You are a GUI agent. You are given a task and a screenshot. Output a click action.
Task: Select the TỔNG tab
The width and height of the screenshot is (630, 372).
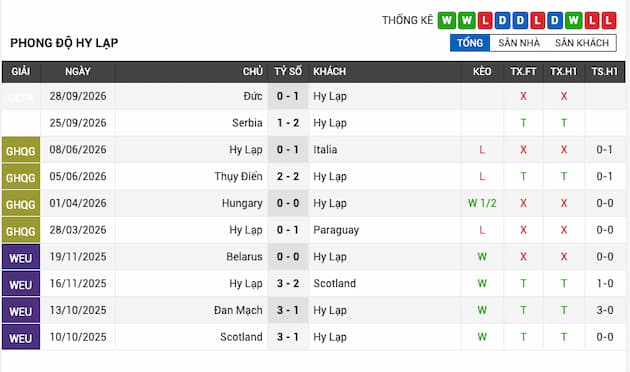(470, 43)
